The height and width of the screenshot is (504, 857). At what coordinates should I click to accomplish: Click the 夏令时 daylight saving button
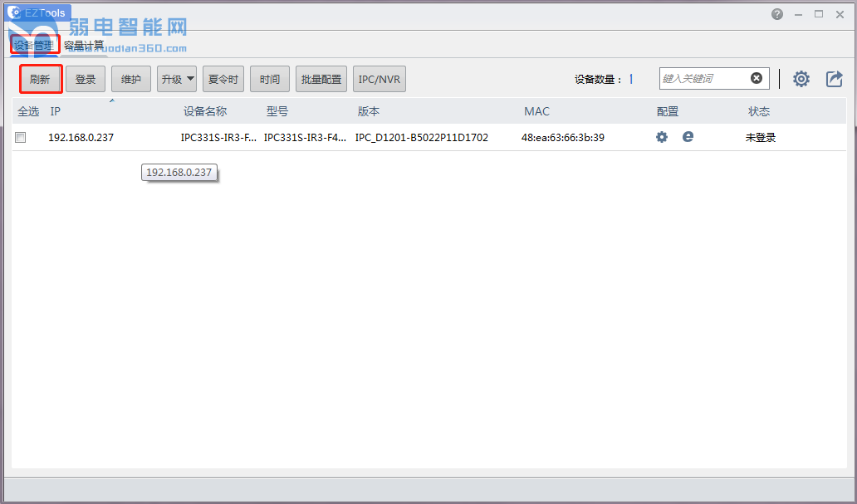tap(223, 80)
